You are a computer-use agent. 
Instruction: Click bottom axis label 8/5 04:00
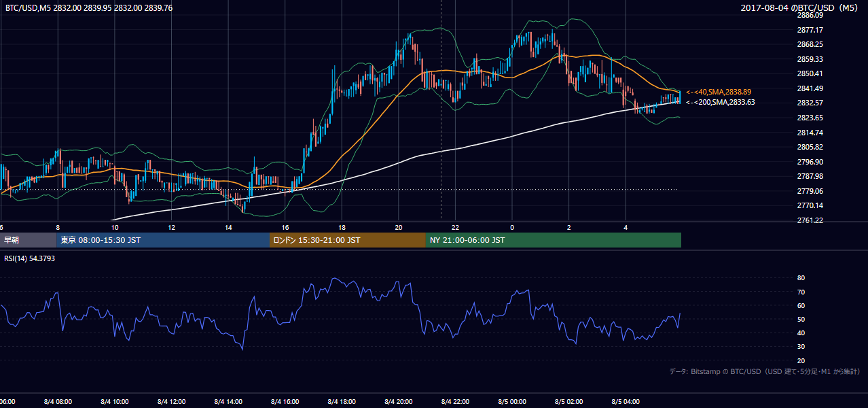click(626, 402)
